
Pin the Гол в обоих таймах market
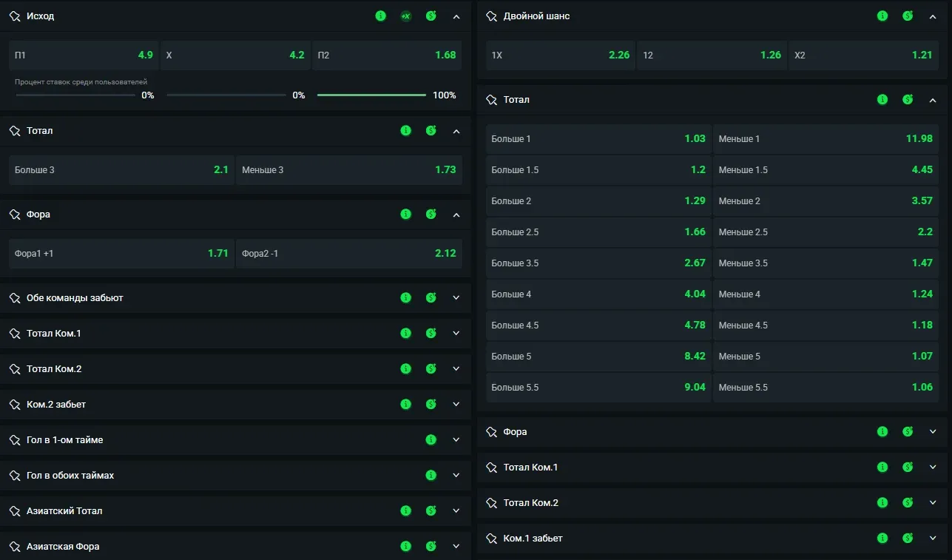tap(15, 476)
